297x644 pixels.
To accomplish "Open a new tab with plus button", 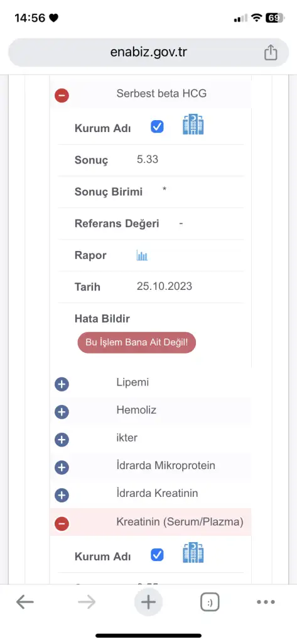I will [148, 602].
